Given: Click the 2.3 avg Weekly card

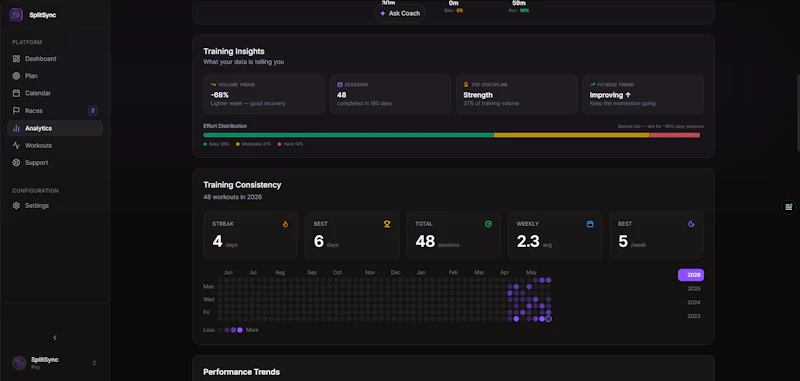Looking at the screenshot, I should click(x=555, y=235).
